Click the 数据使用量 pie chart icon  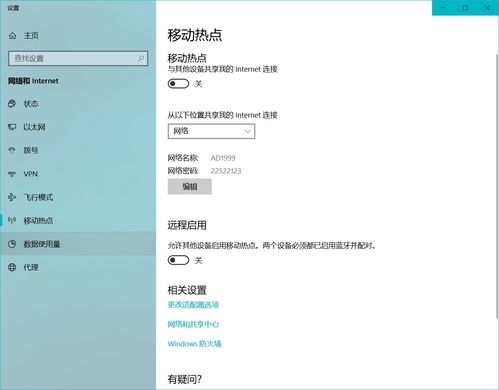[12, 244]
